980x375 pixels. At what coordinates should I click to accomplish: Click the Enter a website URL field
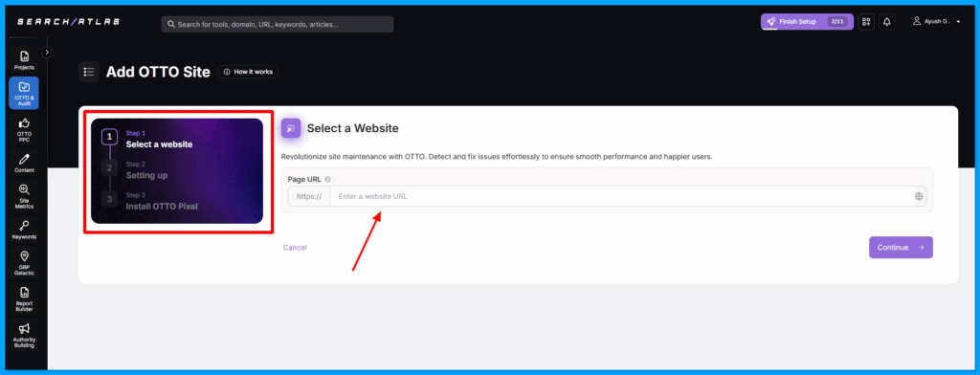click(621, 196)
